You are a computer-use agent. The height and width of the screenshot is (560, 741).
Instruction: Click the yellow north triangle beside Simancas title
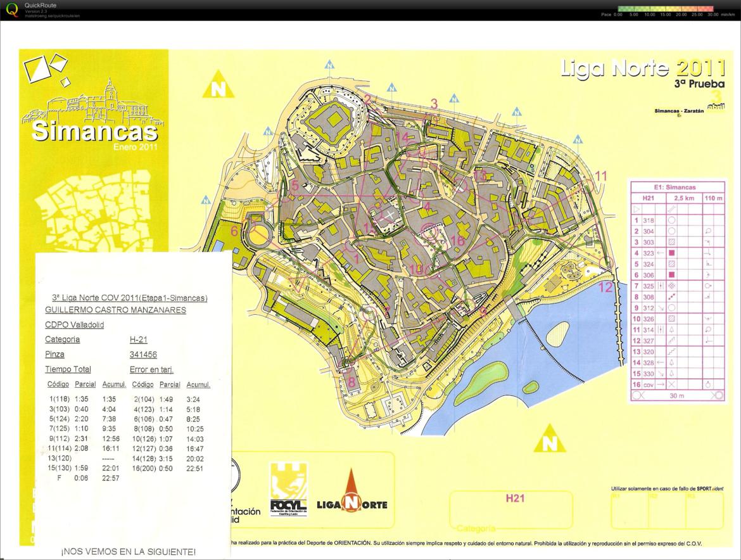(x=218, y=85)
